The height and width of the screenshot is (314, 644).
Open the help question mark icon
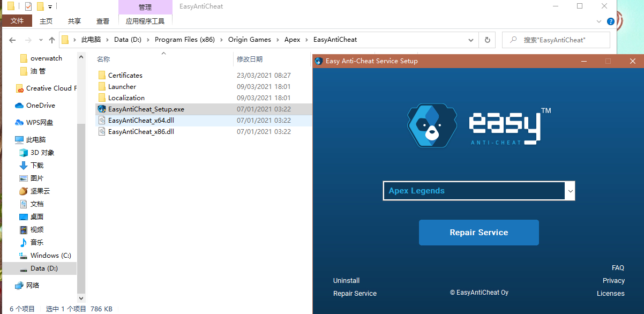coord(610,21)
